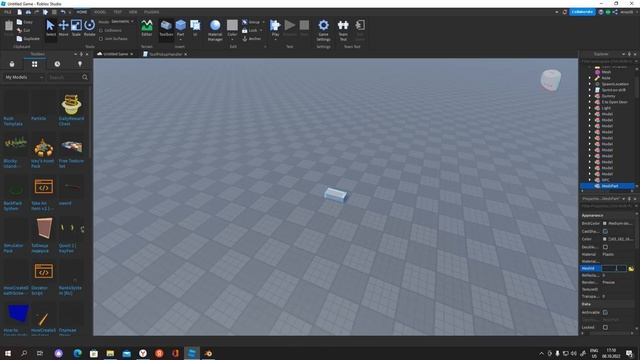640x360 pixels.
Task: Click the Anchor tool
Action: 251,39
